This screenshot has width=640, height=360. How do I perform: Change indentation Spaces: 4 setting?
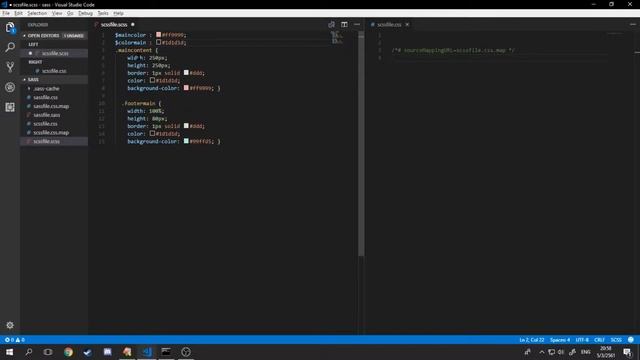560,340
